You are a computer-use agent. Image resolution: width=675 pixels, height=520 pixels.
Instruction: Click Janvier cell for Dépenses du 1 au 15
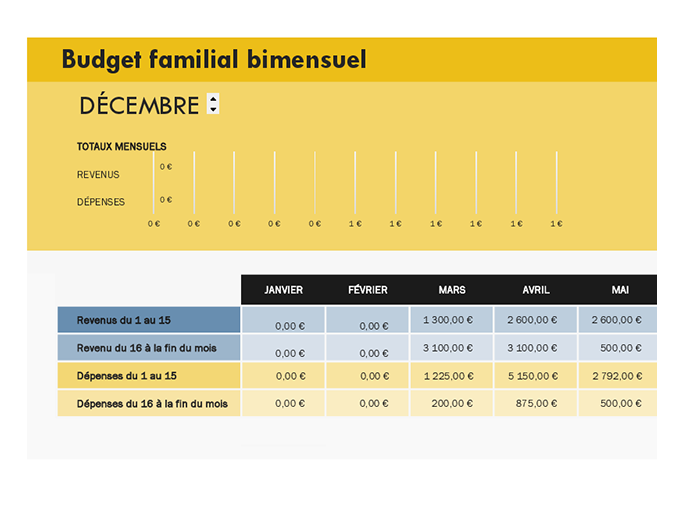pyautogui.click(x=283, y=376)
